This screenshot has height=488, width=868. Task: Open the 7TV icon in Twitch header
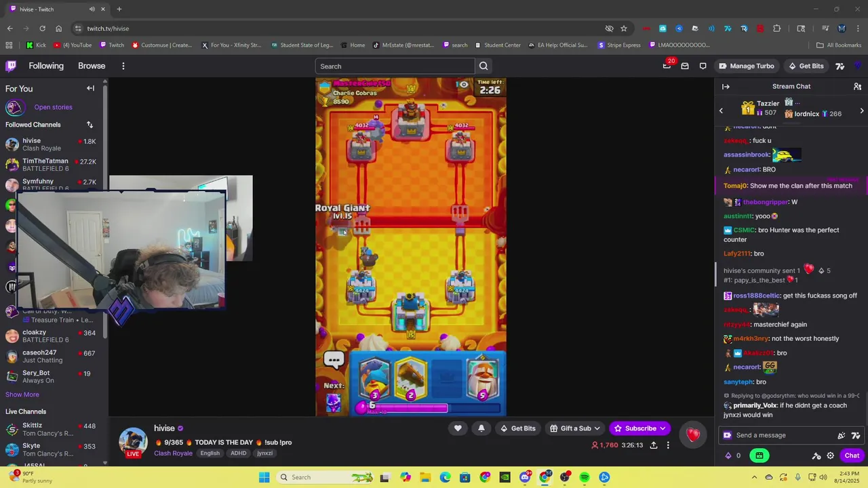(x=840, y=66)
